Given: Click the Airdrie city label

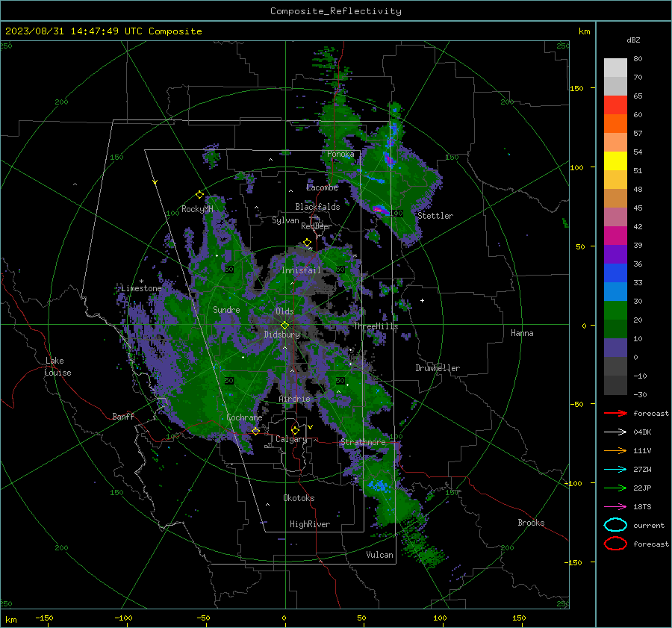Looking at the screenshot, I should click(294, 399).
